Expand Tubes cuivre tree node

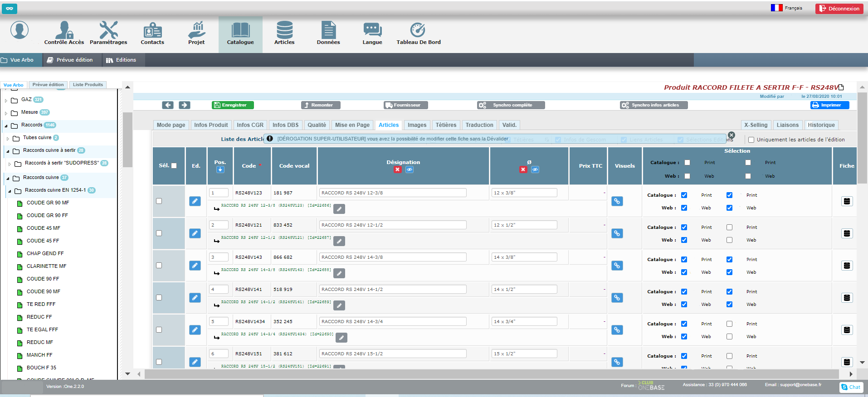click(x=8, y=139)
